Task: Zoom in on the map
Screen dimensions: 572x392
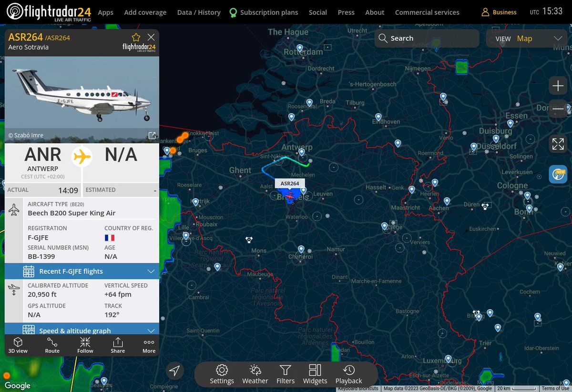Action: (x=558, y=86)
